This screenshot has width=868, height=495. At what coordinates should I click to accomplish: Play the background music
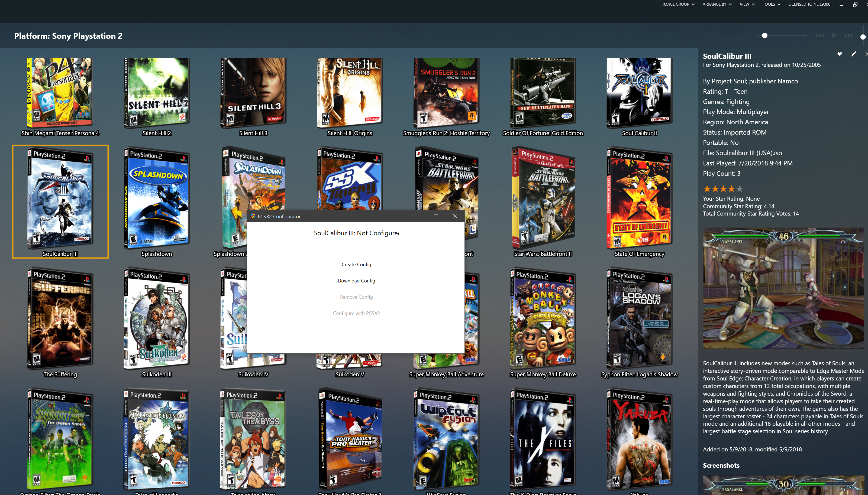coord(834,36)
